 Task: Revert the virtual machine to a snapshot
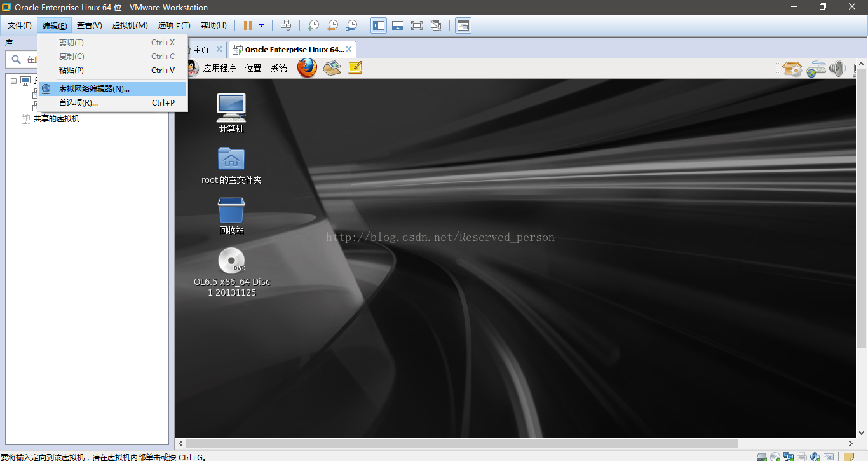(x=332, y=25)
